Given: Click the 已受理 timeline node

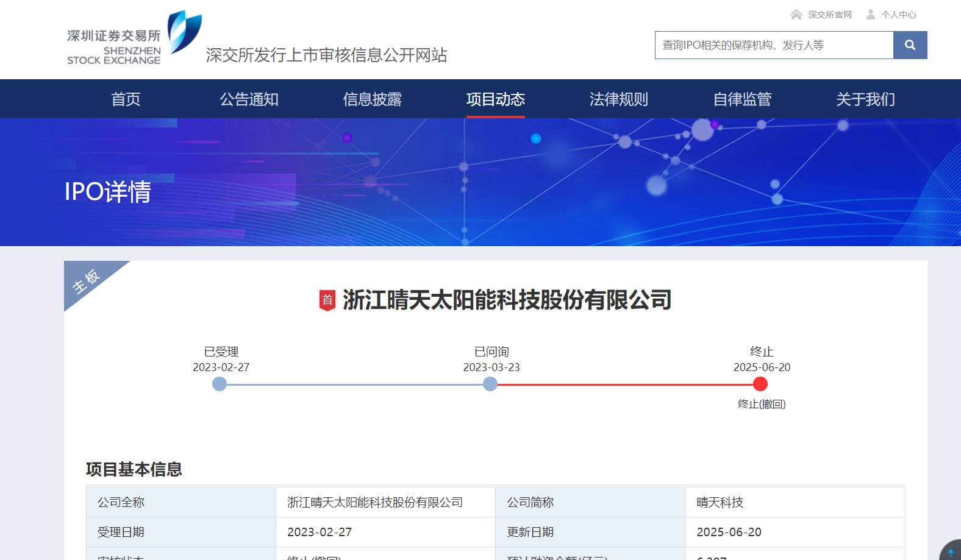Looking at the screenshot, I should tap(220, 384).
